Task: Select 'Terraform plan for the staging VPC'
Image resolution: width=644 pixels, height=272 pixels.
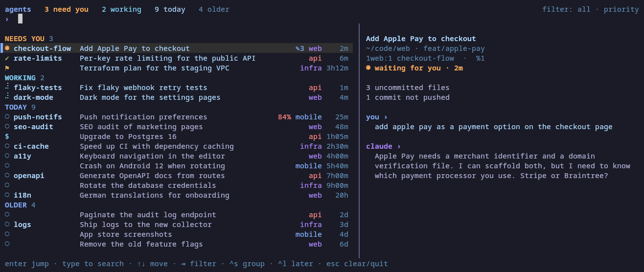Action: pos(155,68)
